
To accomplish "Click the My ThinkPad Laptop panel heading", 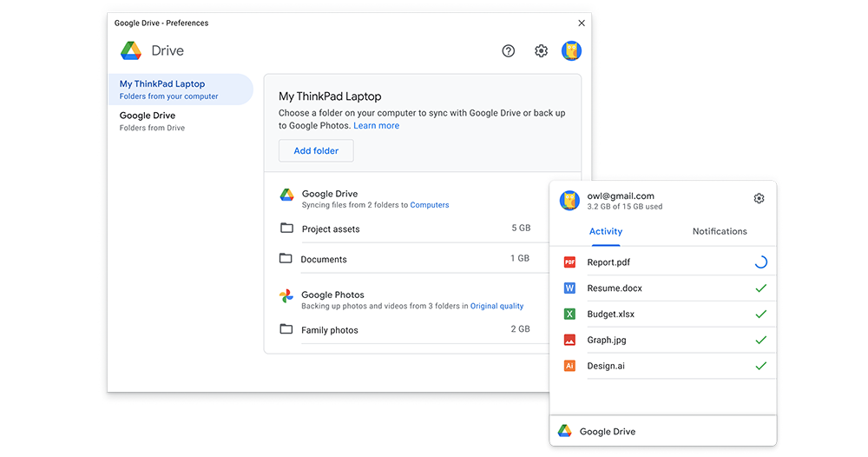I will (330, 96).
